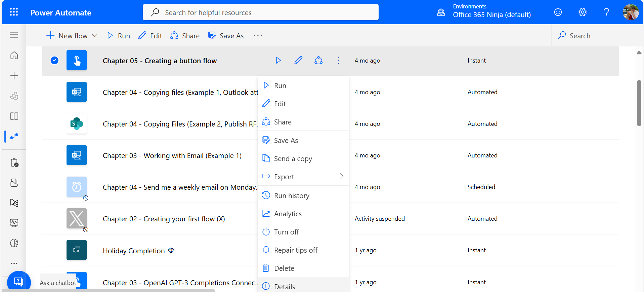Open the Monitor icon in sidebar

[x=14, y=223]
